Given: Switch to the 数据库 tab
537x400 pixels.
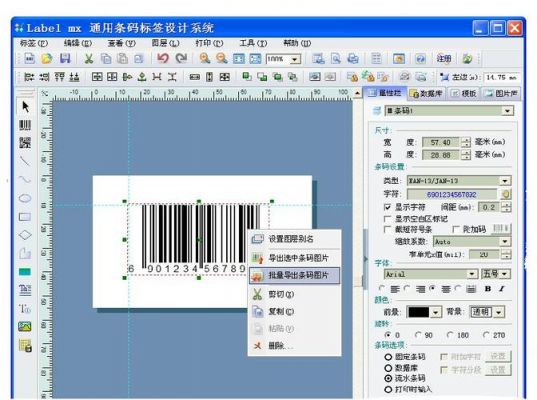Looking at the screenshot, I should tap(426, 93).
